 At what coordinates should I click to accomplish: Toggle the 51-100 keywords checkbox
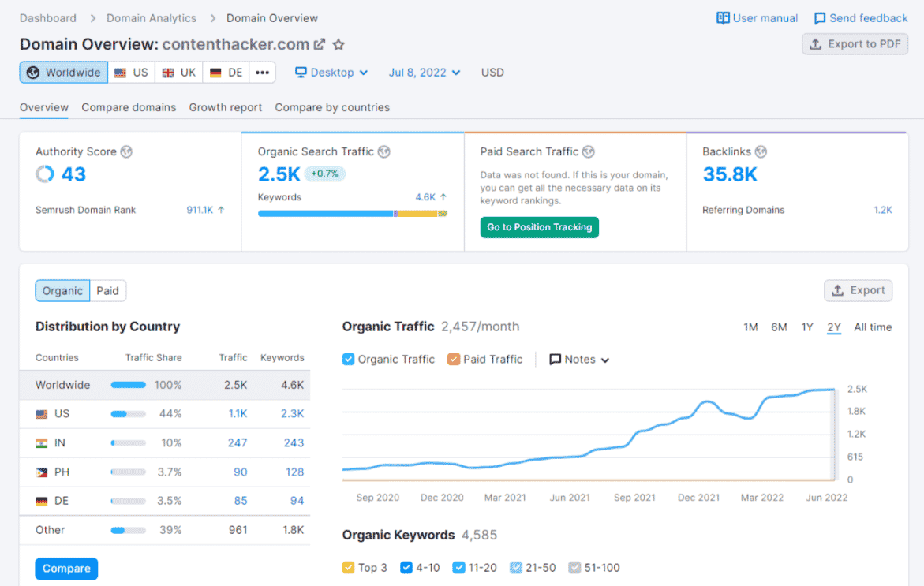pos(574,567)
